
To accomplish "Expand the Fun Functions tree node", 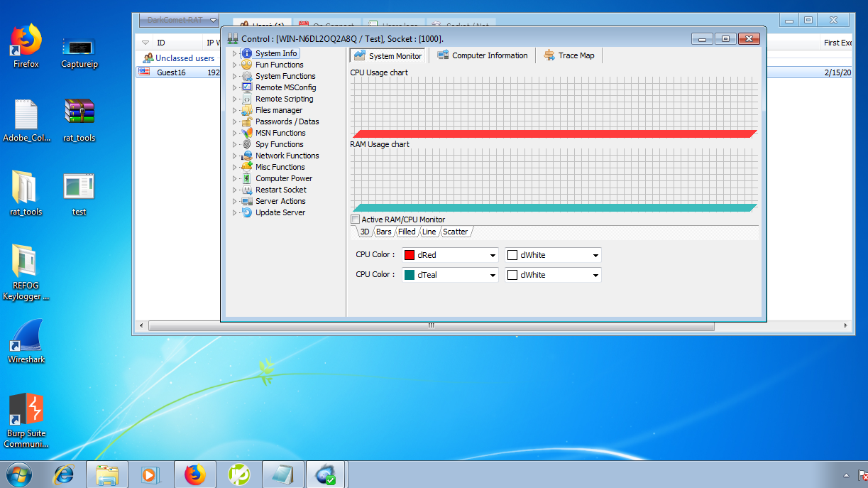I will (235, 65).
